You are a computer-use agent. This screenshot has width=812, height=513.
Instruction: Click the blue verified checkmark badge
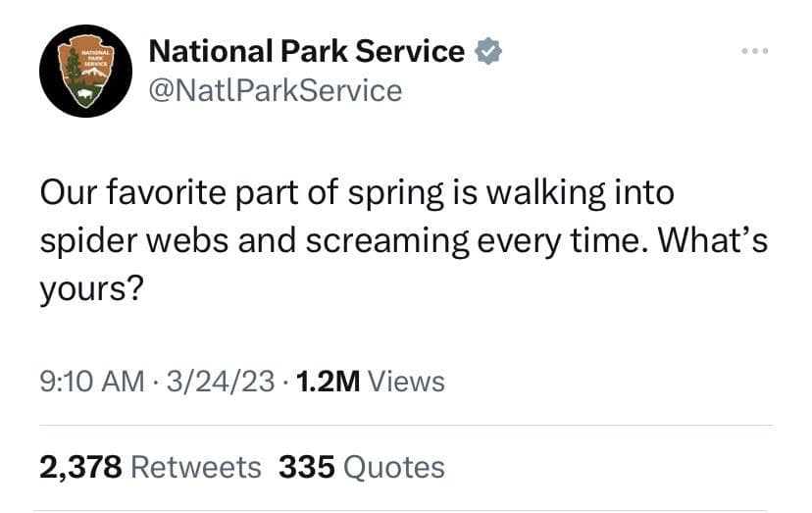point(487,50)
